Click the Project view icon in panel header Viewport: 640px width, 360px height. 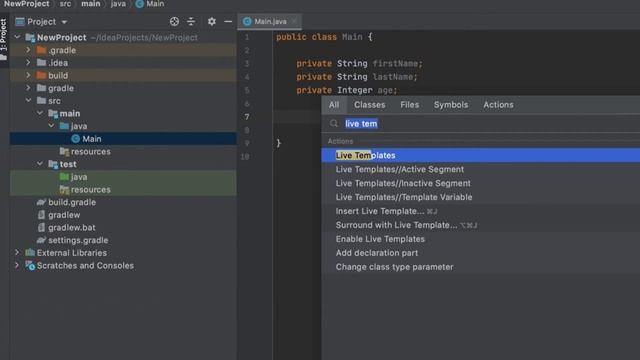(20, 22)
